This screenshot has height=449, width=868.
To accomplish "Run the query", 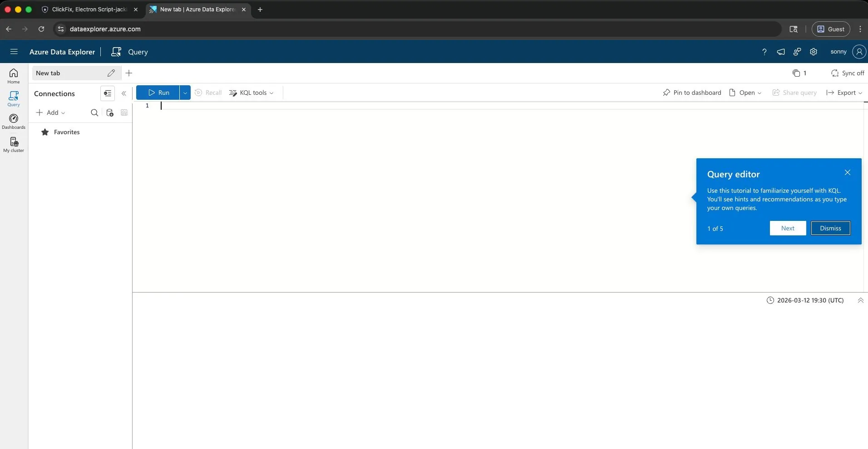I will tap(158, 93).
